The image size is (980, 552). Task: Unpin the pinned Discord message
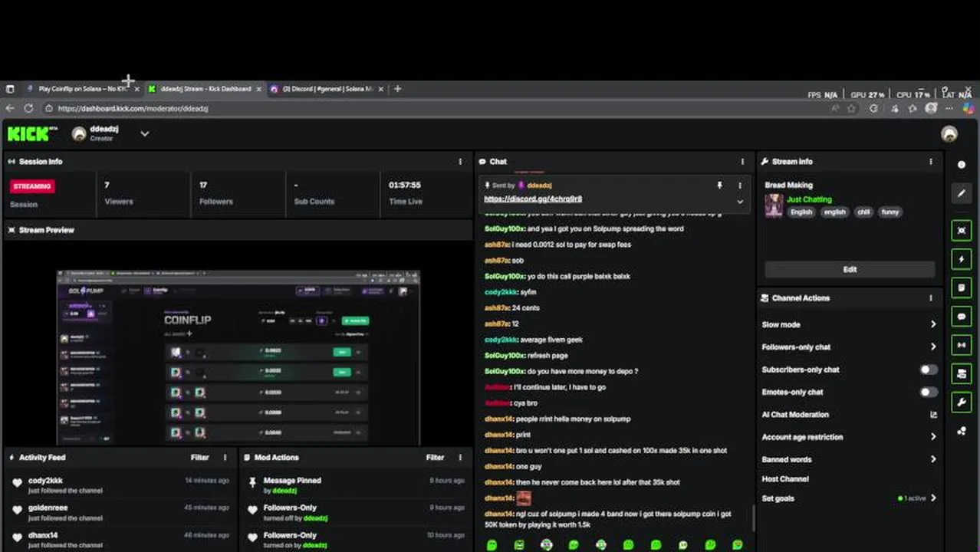(x=719, y=186)
